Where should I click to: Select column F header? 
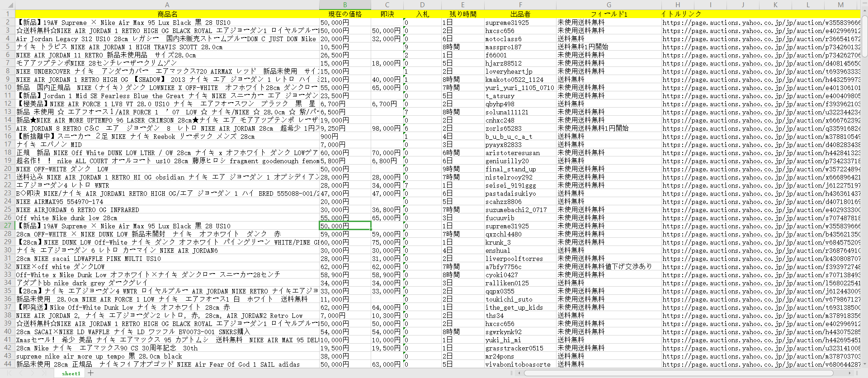(520, 5)
